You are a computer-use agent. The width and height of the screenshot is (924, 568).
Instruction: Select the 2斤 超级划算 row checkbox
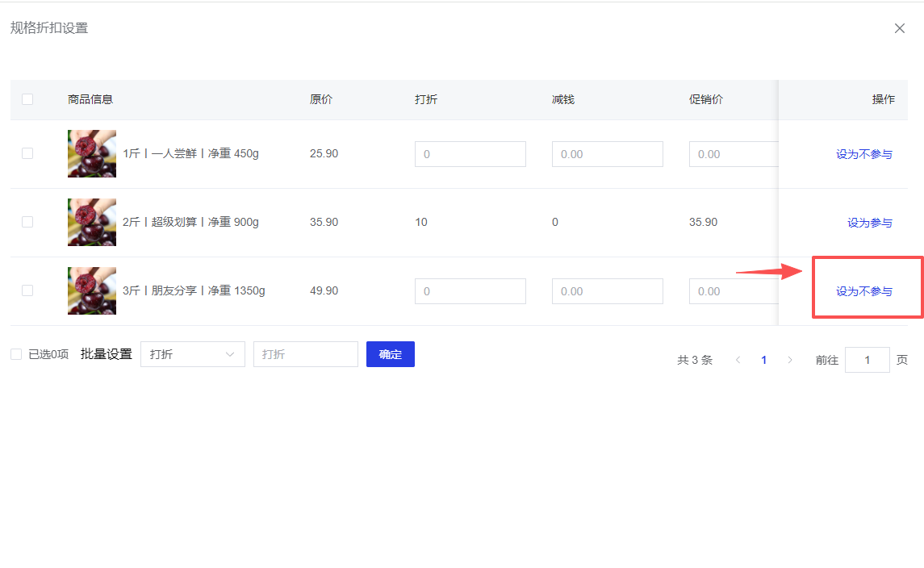(x=27, y=222)
